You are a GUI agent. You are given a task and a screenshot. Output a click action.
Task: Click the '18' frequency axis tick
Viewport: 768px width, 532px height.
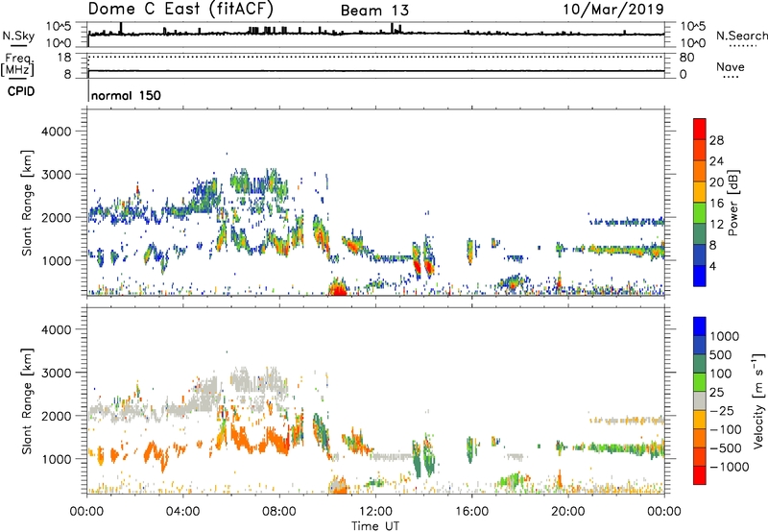(64, 58)
